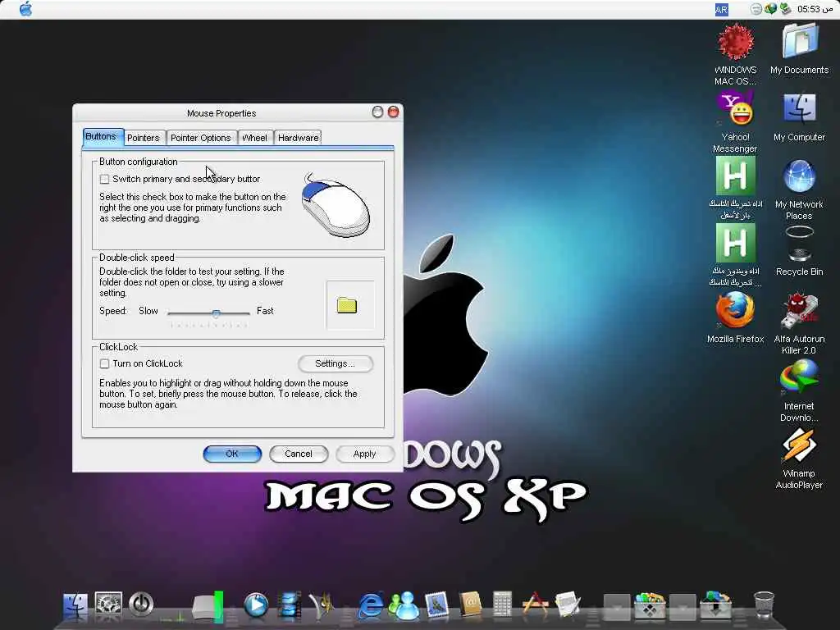Check Switch primary and secondary buttons
The height and width of the screenshot is (630, 840).
(x=105, y=179)
